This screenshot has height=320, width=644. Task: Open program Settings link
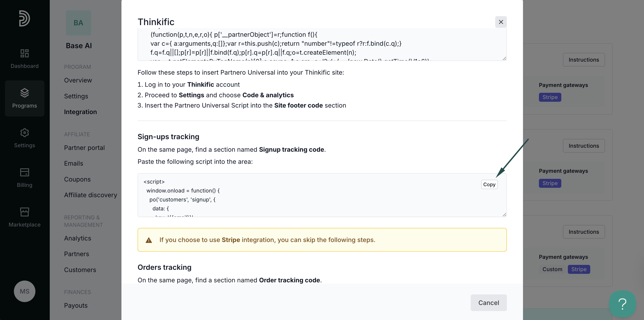76,96
